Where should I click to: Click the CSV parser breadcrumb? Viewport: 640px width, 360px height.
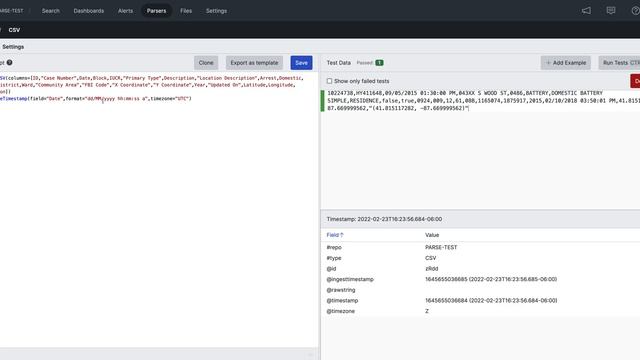pyautogui.click(x=14, y=30)
